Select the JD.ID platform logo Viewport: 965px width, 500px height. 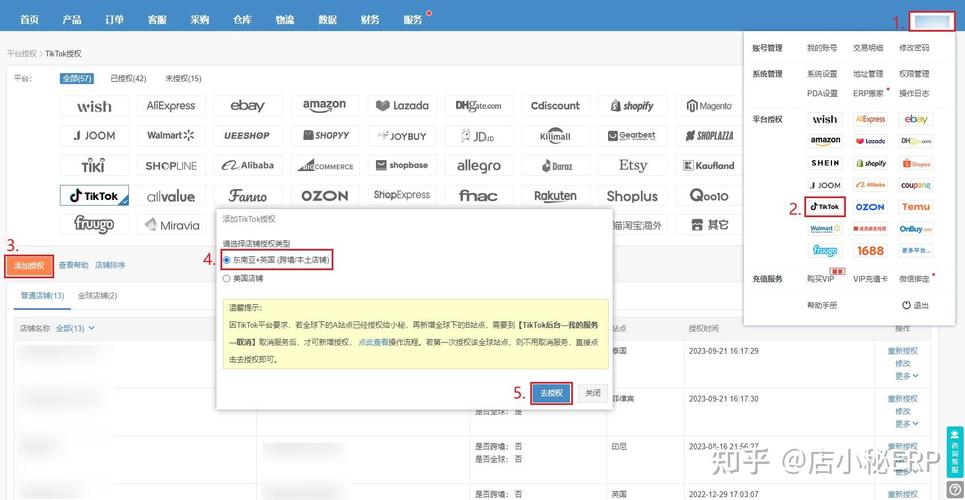478,135
